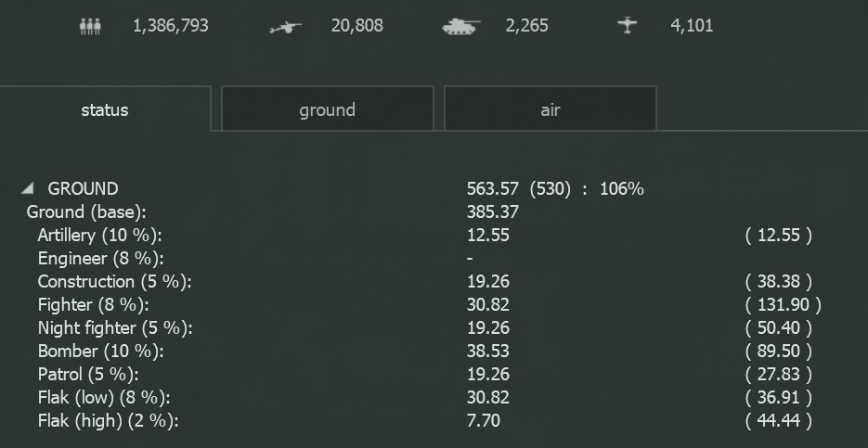Screen dimensions: 868x448
Task: Click the 1,386,793 manpower count
Action: pos(171,26)
